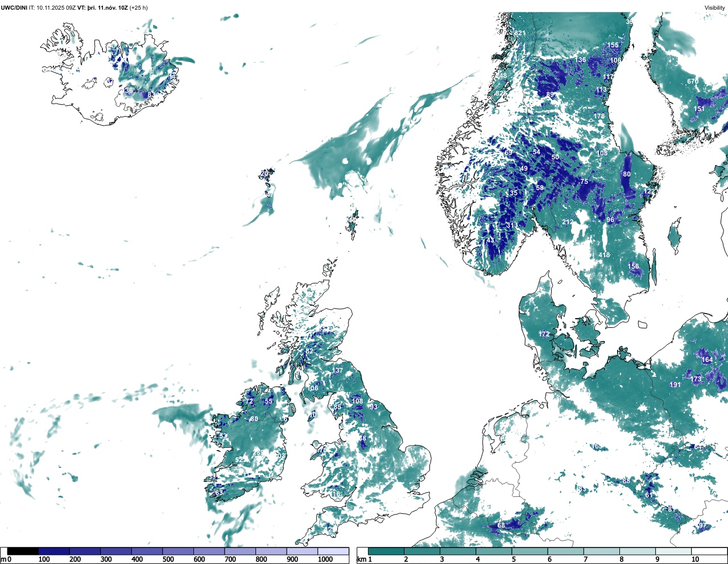The height and width of the screenshot is (564, 728).
Task: Click the black 0 m swatch on the metre scale
Action: tap(23, 551)
